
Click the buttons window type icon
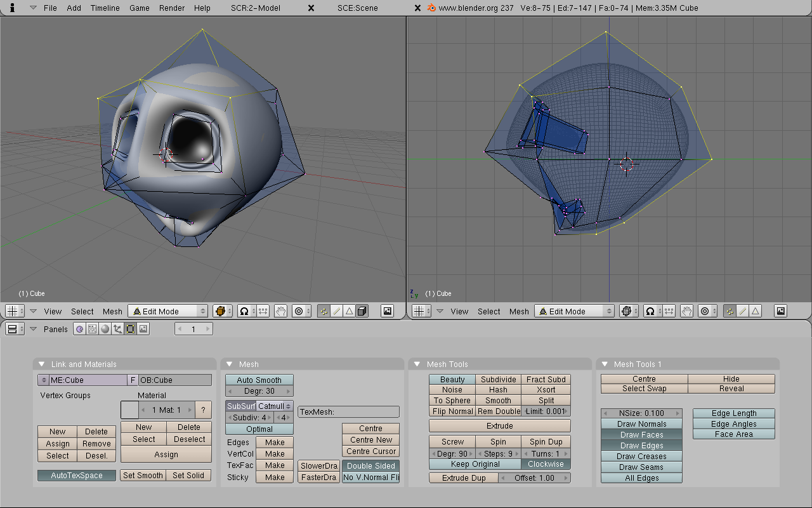(x=15, y=329)
